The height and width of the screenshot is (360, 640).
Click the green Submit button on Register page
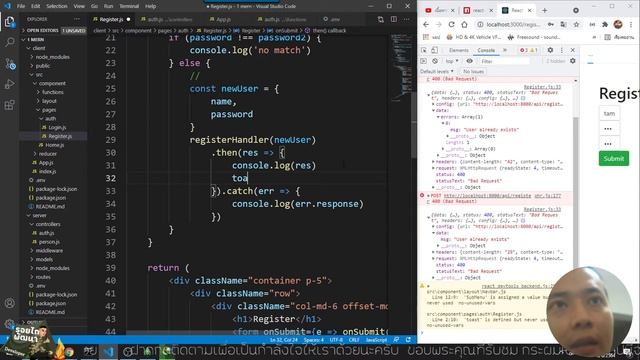[613, 158]
